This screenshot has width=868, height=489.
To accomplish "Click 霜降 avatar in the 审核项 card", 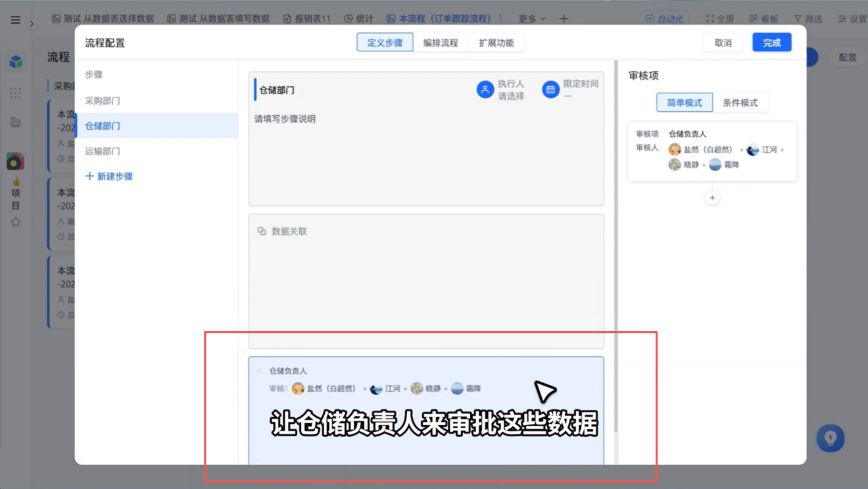I will (715, 165).
